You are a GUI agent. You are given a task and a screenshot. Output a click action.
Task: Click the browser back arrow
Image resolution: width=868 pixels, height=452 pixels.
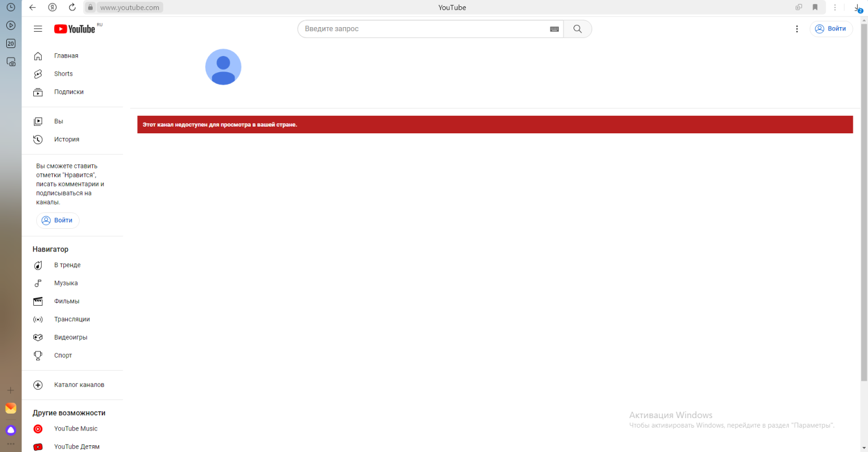[32, 7]
